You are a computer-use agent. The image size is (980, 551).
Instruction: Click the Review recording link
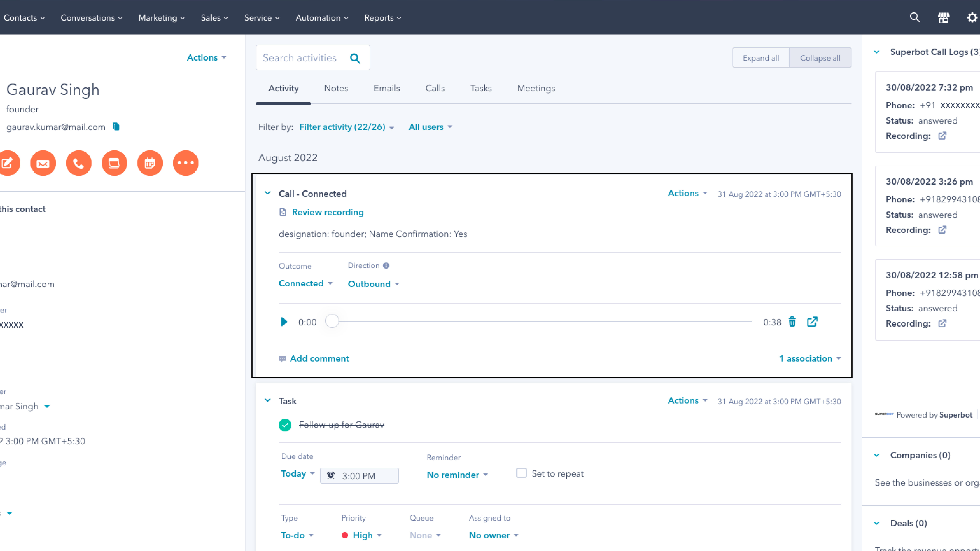click(x=327, y=212)
